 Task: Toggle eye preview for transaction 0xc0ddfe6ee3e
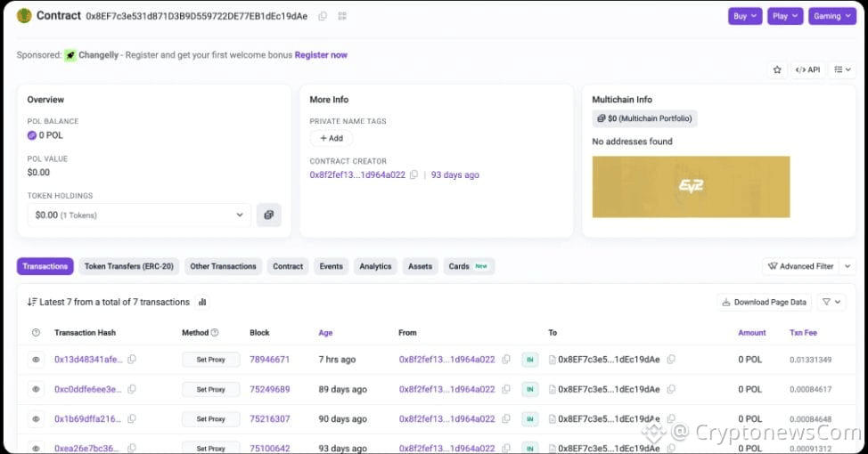coord(37,389)
